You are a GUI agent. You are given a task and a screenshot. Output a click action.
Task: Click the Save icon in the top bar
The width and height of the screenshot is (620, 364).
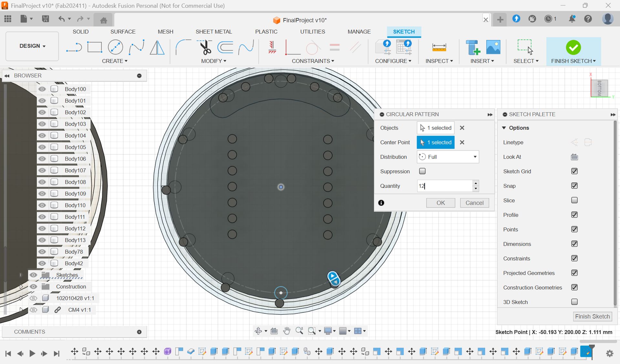tap(46, 19)
